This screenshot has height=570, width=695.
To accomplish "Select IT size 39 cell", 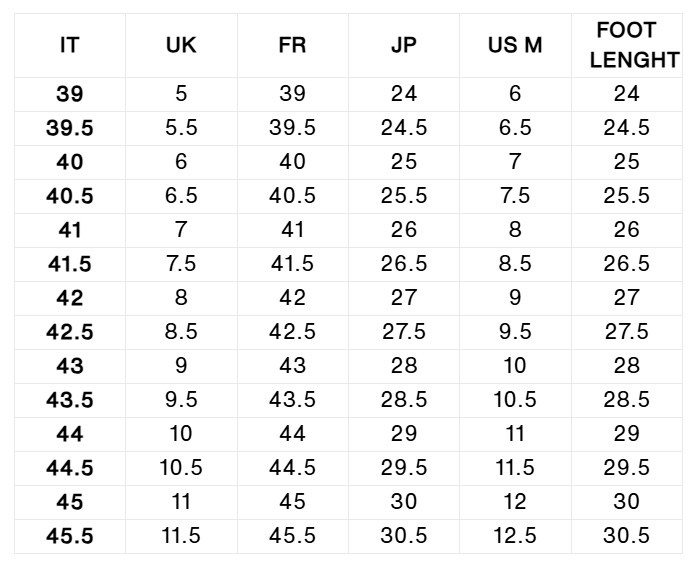I will coord(70,94).
